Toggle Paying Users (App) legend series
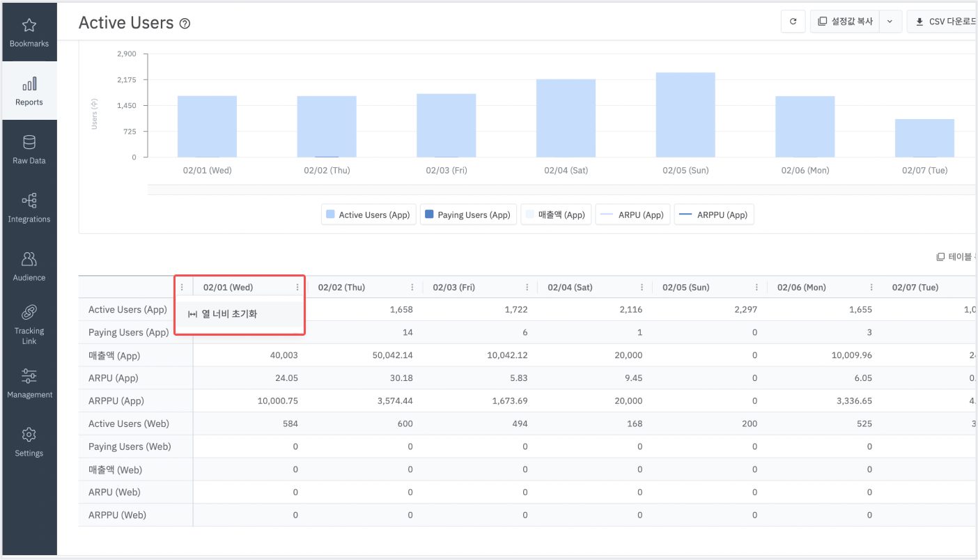 [x=468, y=215]
